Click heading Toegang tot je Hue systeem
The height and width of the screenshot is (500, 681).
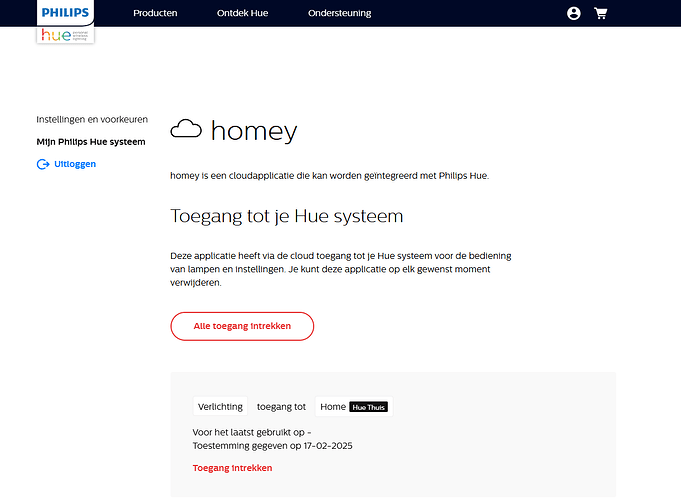(287, 216)
